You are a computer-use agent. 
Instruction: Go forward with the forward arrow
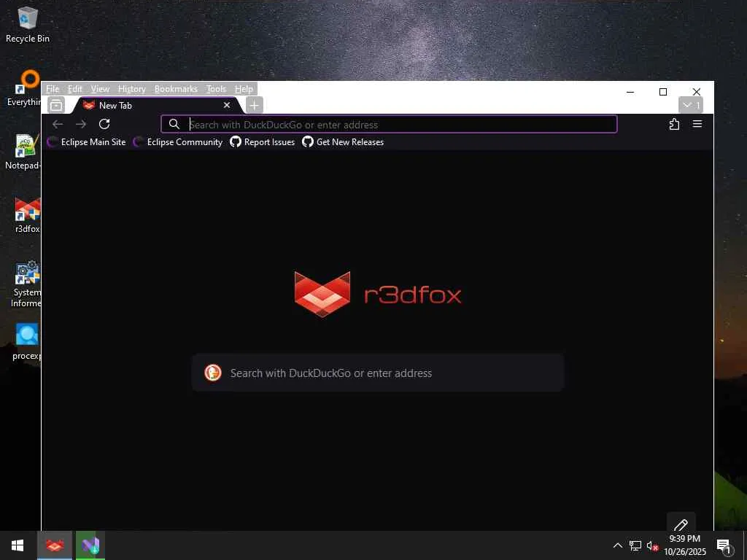pyautogui.click(x=80, y=124)
